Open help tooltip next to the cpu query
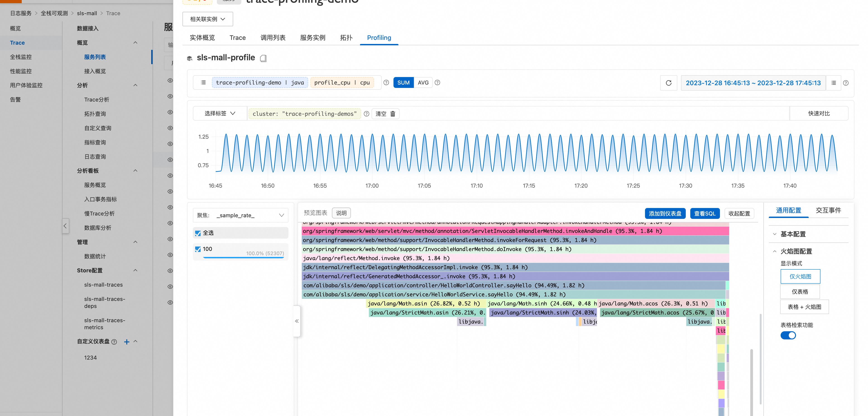This screenshot has width=868, height=416. tap(386, 83)
